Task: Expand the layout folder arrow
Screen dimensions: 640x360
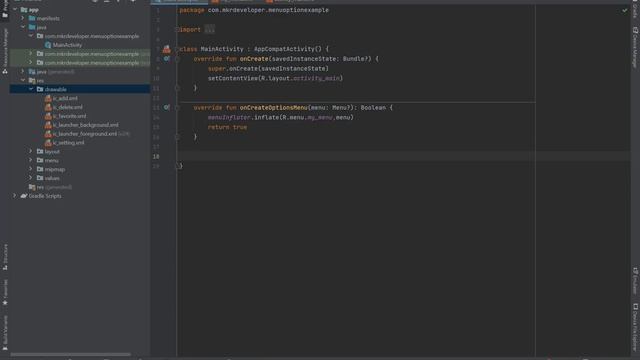Action: coord(31,151)
